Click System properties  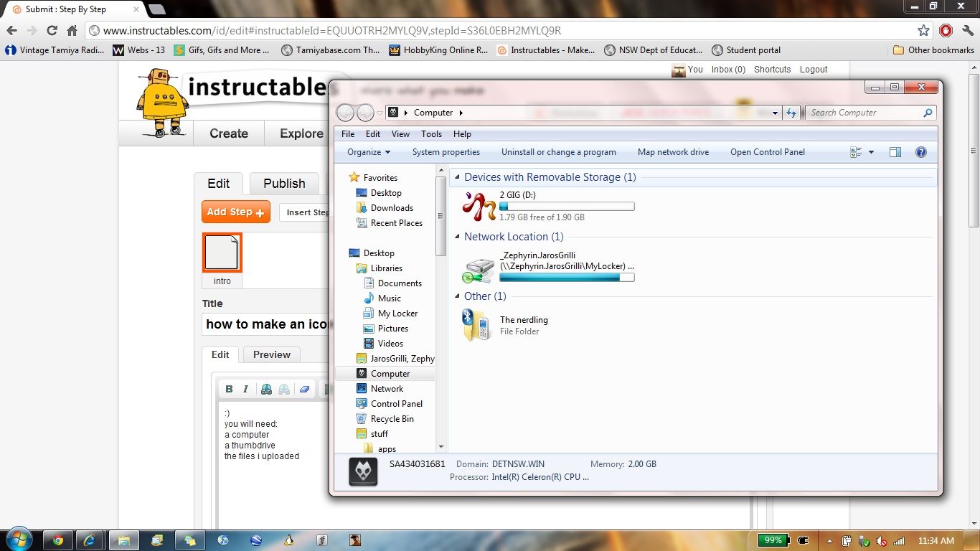click(446, 152)
